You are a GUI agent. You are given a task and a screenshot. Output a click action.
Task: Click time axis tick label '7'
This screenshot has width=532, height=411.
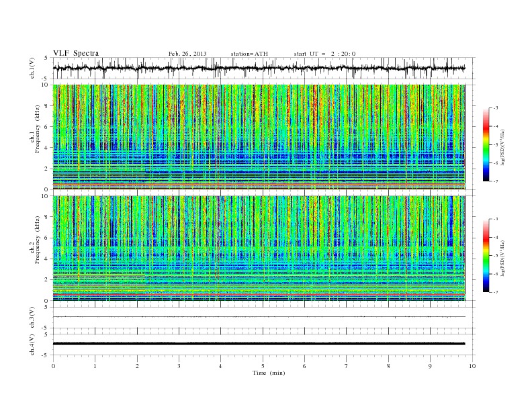point(347,366)
